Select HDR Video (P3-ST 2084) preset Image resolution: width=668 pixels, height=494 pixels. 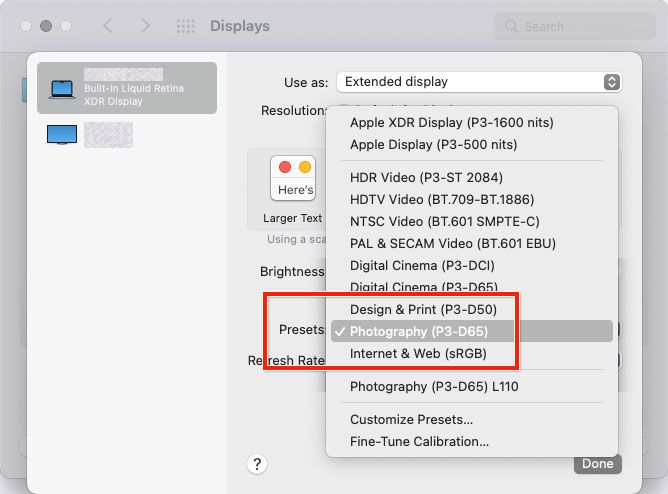[426, 178]
